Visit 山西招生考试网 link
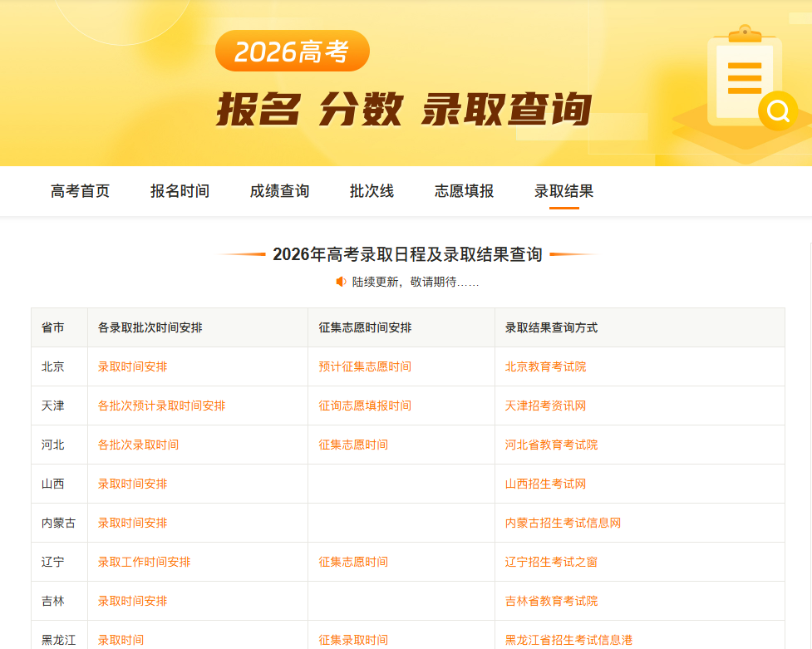This screenshot has height=649, width=812. click(546, 484)
